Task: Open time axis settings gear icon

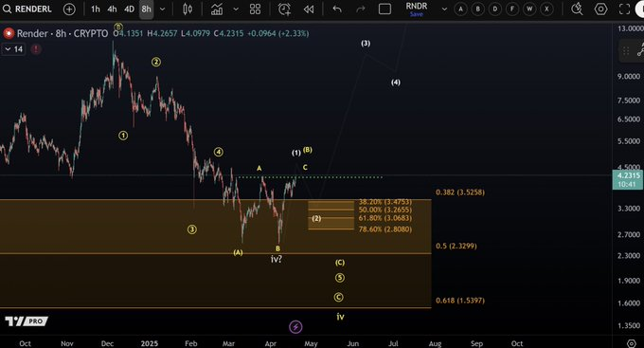Action: pyautogui.click(x=632, y=343)
